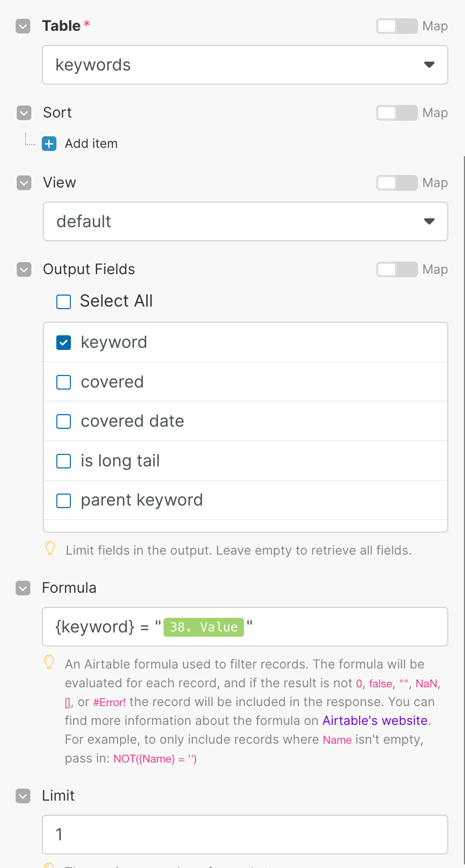The image size is (465, 868).
Task: Click the lightbulb hint icon under Formula
Action: 49,662
